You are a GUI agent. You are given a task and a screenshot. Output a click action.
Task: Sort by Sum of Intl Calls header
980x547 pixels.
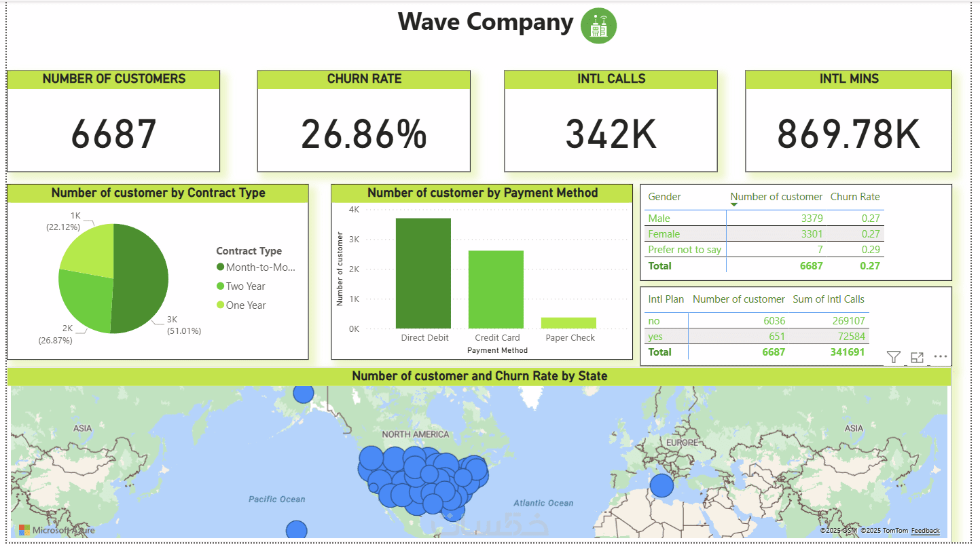click(829, 299)
